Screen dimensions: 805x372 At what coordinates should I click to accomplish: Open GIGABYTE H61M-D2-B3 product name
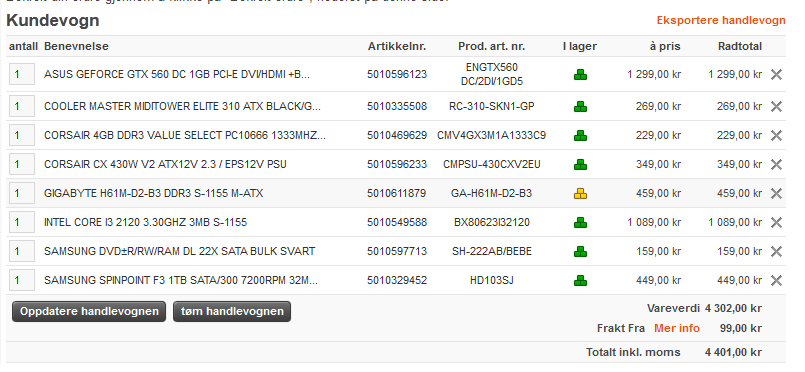pos(154,193)
